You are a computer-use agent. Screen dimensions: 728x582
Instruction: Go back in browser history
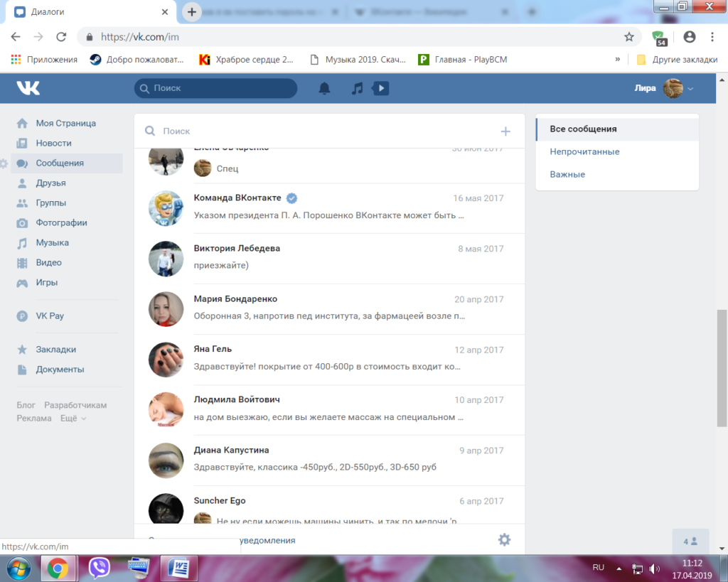point(16,37)
